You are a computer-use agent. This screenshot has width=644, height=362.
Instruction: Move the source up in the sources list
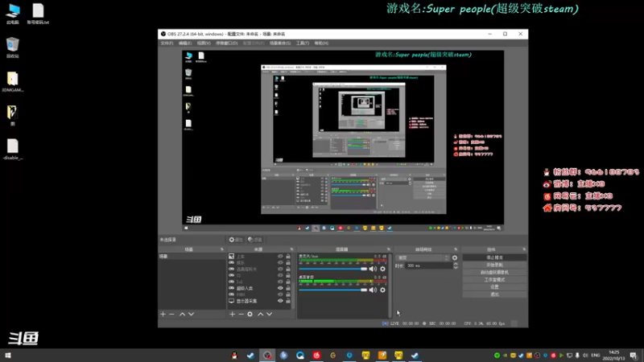pos(260,314)
